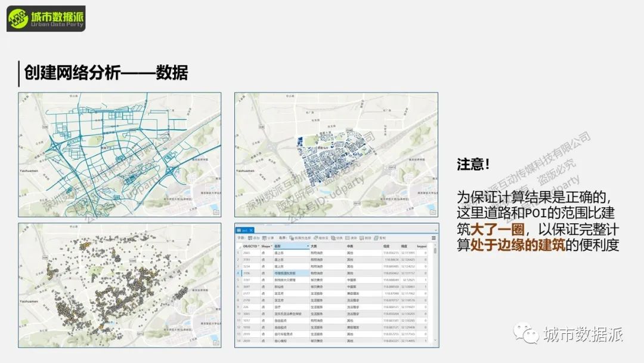Click the Urban Data Party logo
Image resolution: width=644 pixels, height=363 pixels.
pyautogui.click(x=46, y=19)
